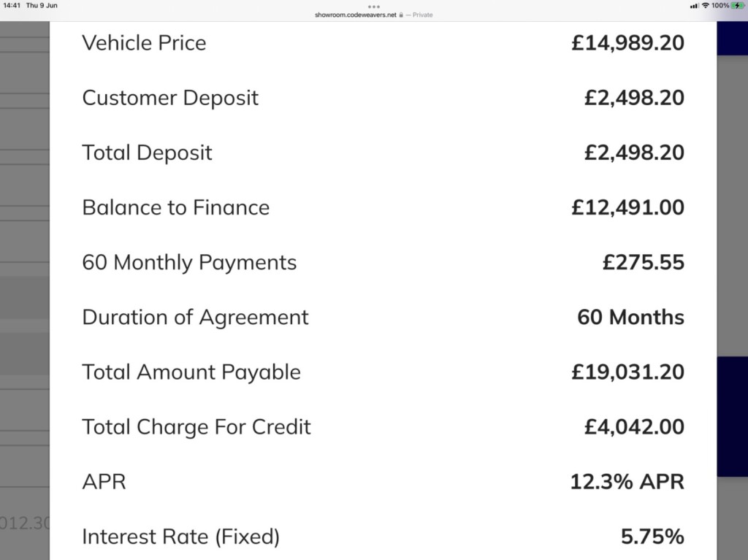Tap the three-dot multitasking icon
The height and width of the screenshot is (560, 748).
(x=374, y=6)
